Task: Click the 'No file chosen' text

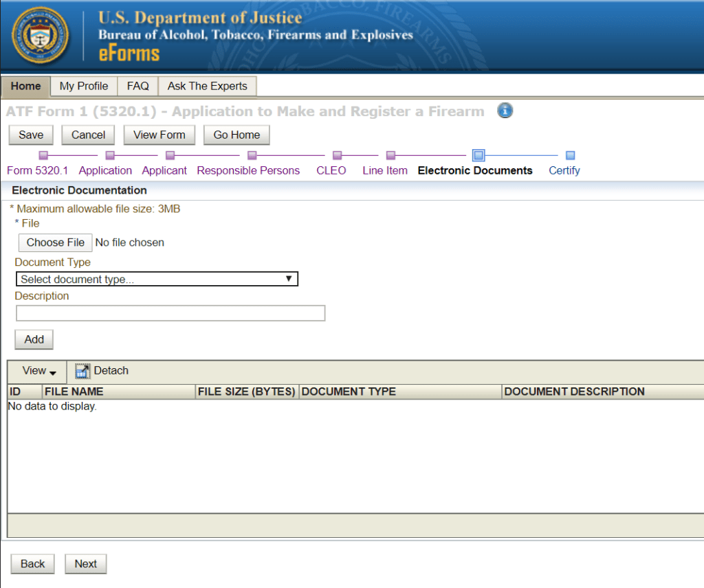Action: [130, 242]
